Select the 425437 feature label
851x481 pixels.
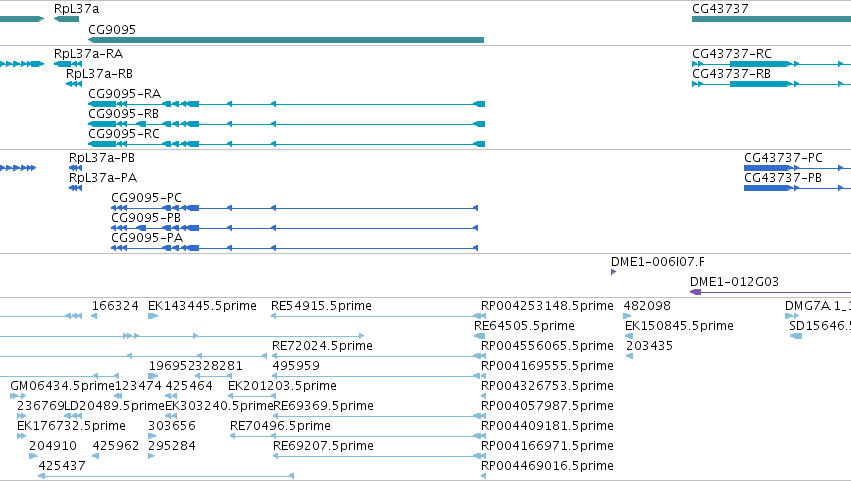pyautogui.click(x=62, y=467)
